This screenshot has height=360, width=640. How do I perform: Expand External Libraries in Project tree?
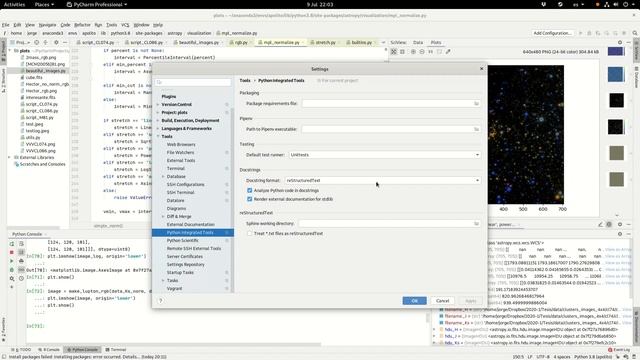click(10, 158)
